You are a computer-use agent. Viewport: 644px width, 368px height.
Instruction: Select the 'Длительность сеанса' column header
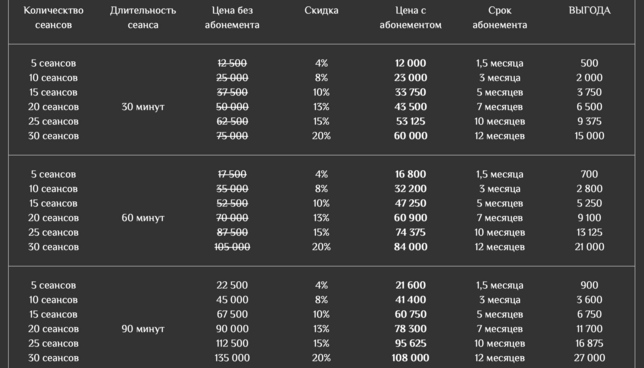(143, 18)
